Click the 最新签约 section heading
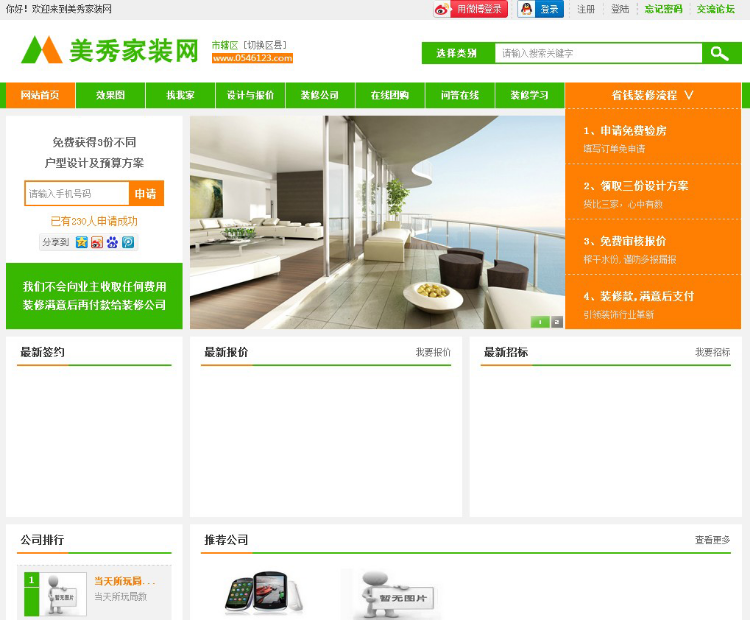 click(x=43, y=353)
